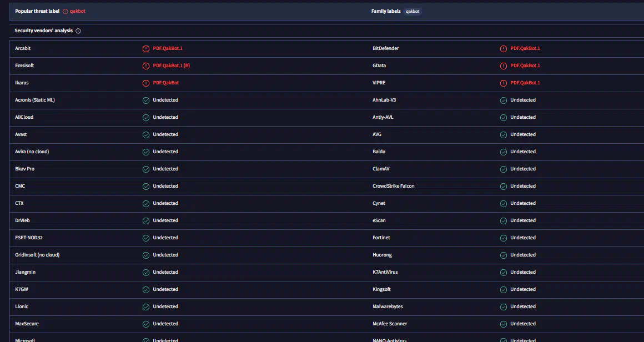This screenshot has width=644, height=342.
Task: Click the Undetected result for Kingsoft
Action: [x=523, y=289]
